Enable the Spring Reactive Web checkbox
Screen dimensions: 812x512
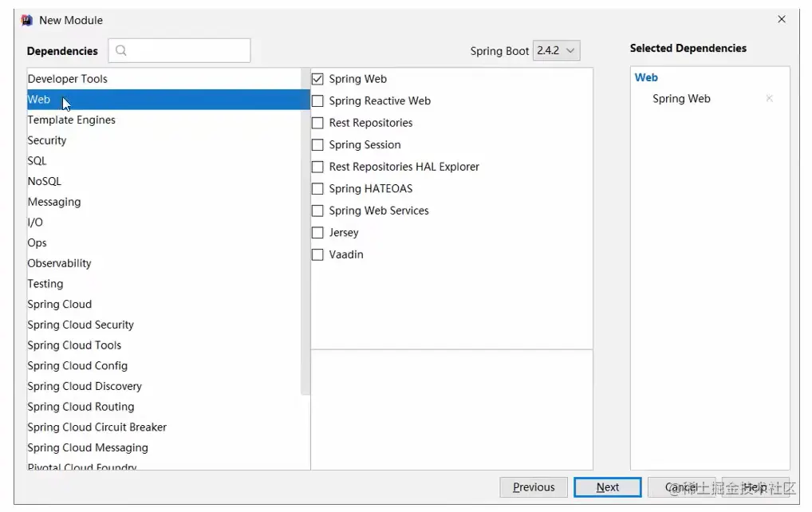317,101
